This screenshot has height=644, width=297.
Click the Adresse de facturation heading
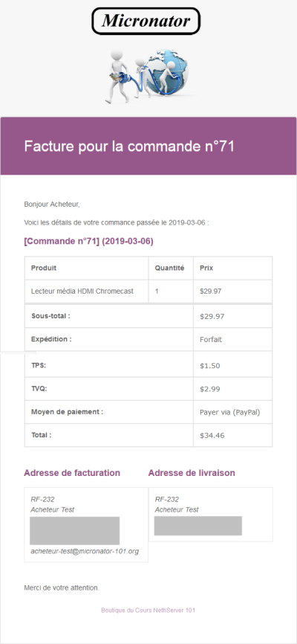click(72, 473)
